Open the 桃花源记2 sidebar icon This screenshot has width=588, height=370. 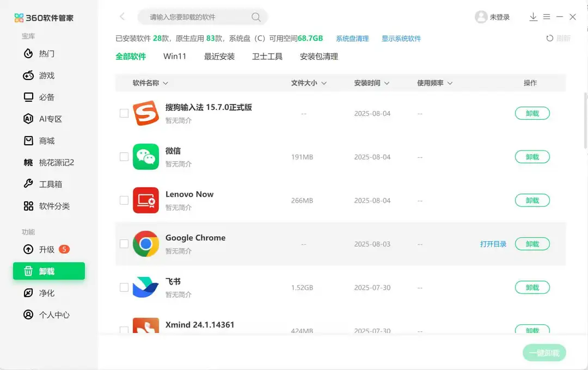tap(28, 162)
